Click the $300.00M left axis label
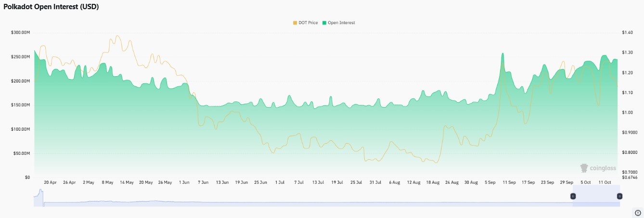 (20, 33)
